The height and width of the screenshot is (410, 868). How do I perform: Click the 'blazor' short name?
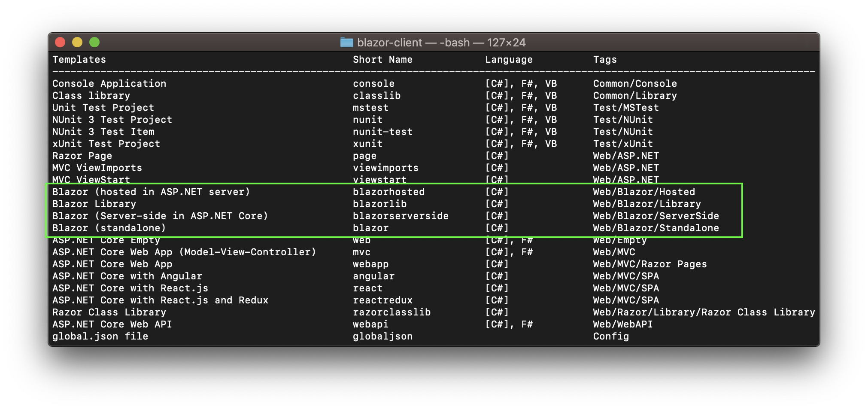coord(371,228)
